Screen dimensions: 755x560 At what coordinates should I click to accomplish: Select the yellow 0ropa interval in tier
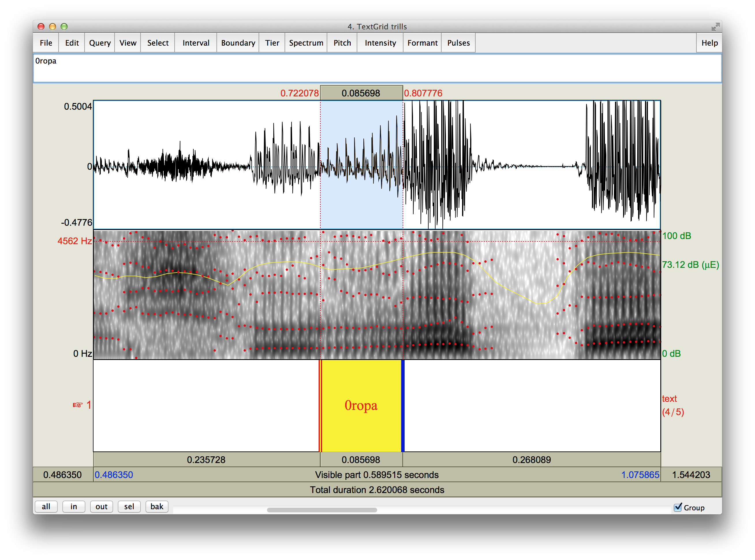(x=361, y=406)
